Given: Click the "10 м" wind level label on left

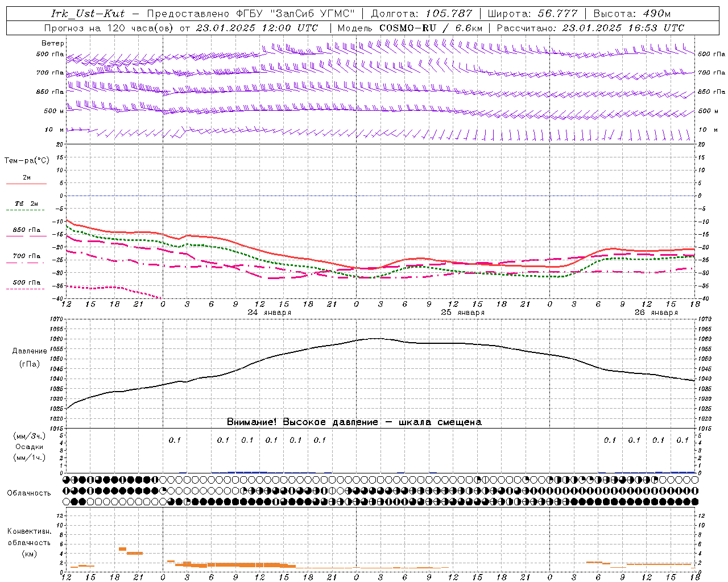Looking at the screenshot, I should [55, 130].
